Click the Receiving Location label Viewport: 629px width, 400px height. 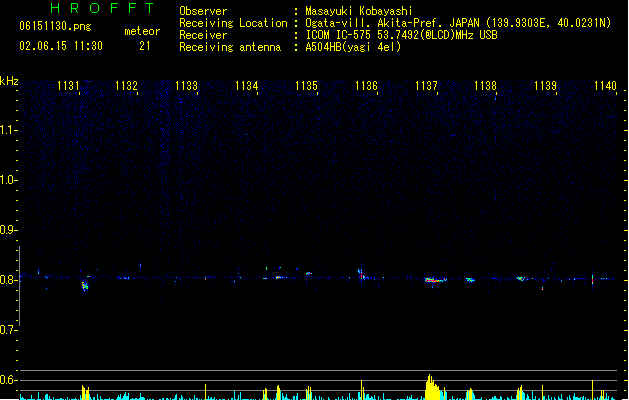coord(233,23)
